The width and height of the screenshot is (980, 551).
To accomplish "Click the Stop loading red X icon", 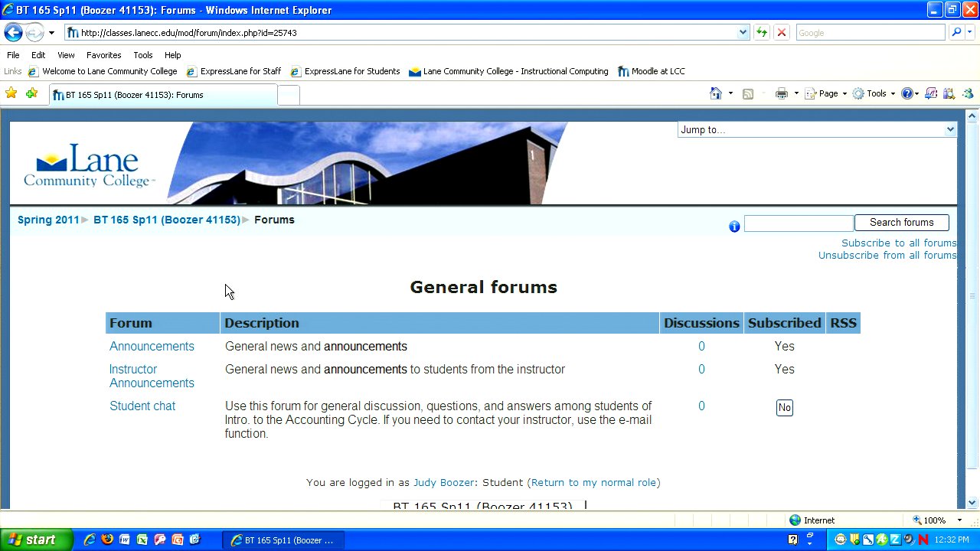I will (x=781, y=33).
